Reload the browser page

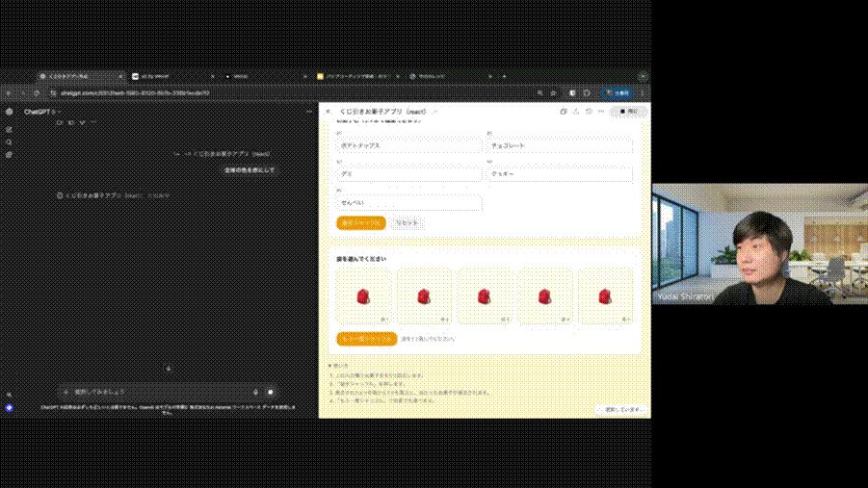(x=38, y=92)
